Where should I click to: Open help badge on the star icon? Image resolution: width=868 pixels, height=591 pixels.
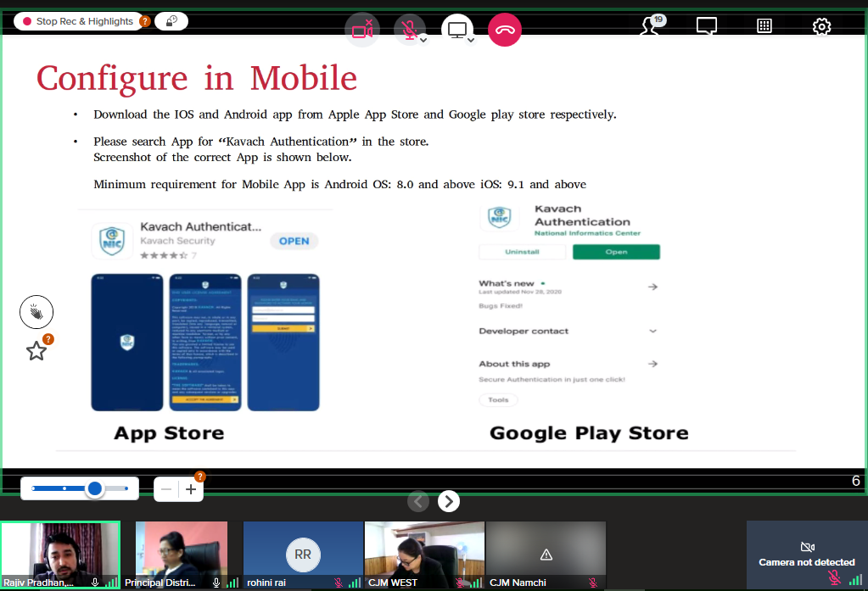pos(48,339)
